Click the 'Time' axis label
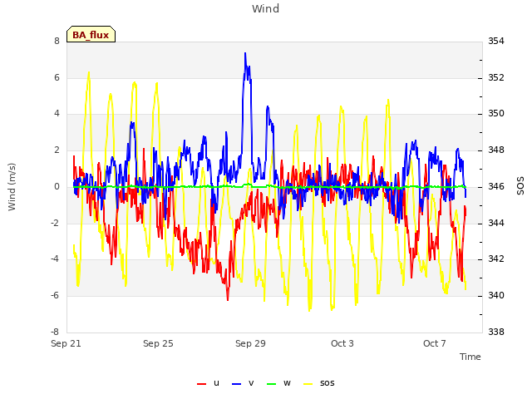Viewport: 532px width, 399px height. (470, 357)
